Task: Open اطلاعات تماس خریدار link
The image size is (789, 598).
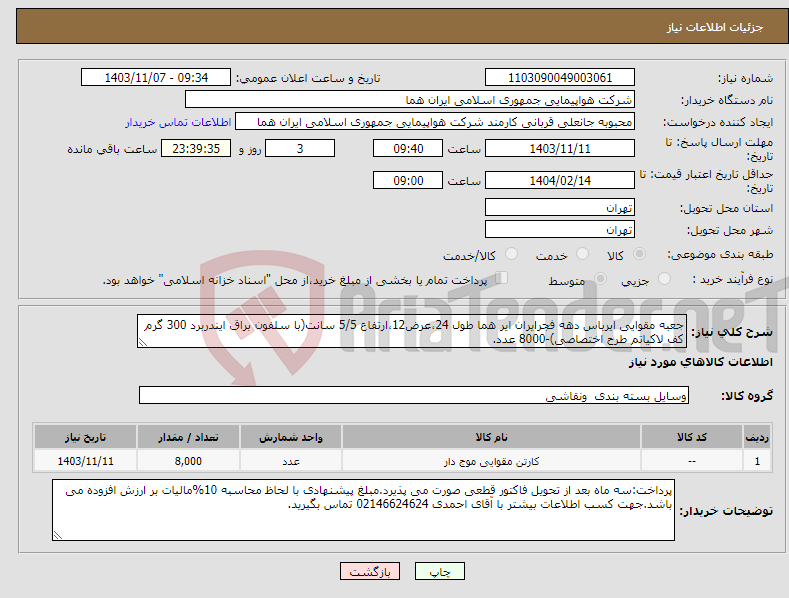Action: coord(178,122)
